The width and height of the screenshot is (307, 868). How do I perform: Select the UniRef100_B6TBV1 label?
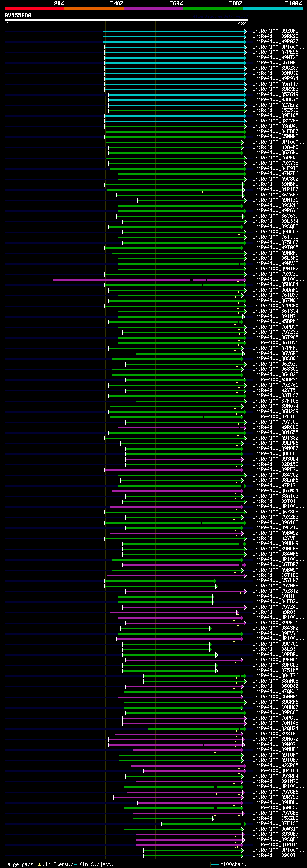(275, 342)
